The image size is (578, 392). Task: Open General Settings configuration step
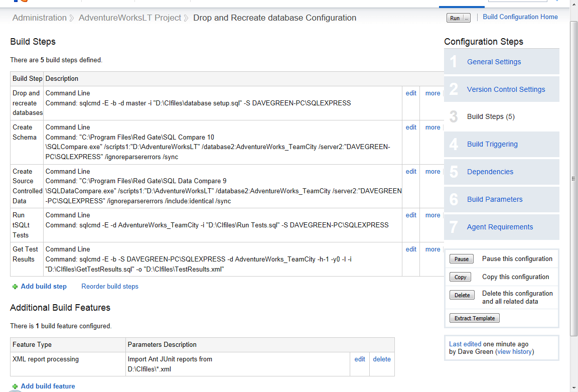(x=494, y=62)
